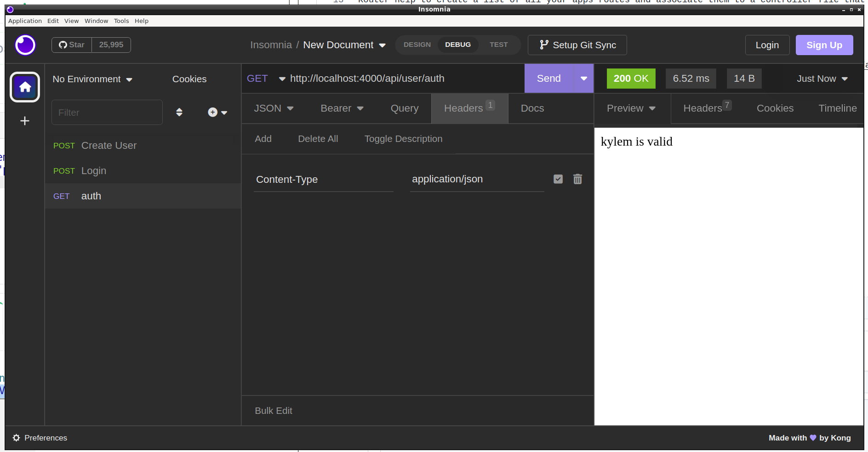Click the trash icon next to Content-Type header
Image resolution: width=868 pixels, height=452 pixels.
[577, 179]
